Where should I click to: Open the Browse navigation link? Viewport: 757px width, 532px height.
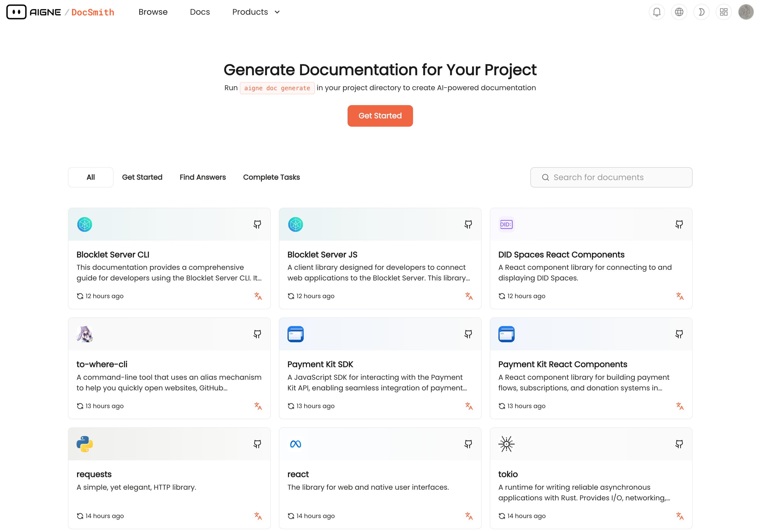coord(153,12)
